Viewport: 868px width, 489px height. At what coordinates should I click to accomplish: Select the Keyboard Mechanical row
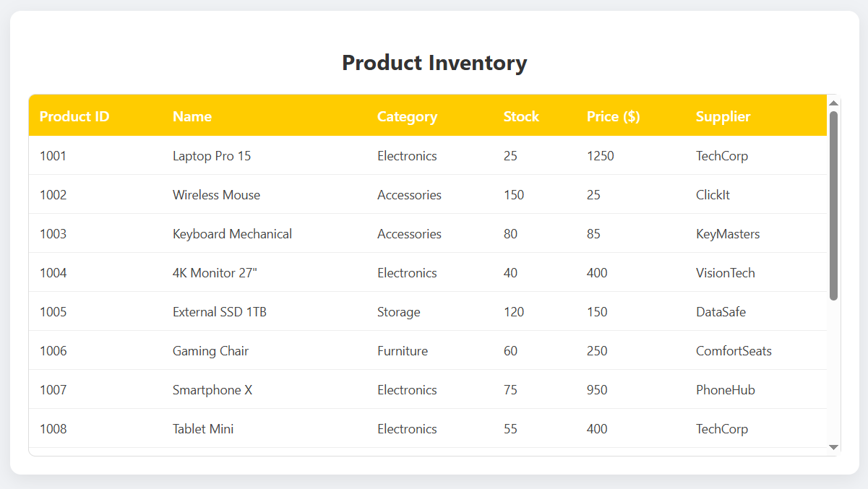(289, 233)
